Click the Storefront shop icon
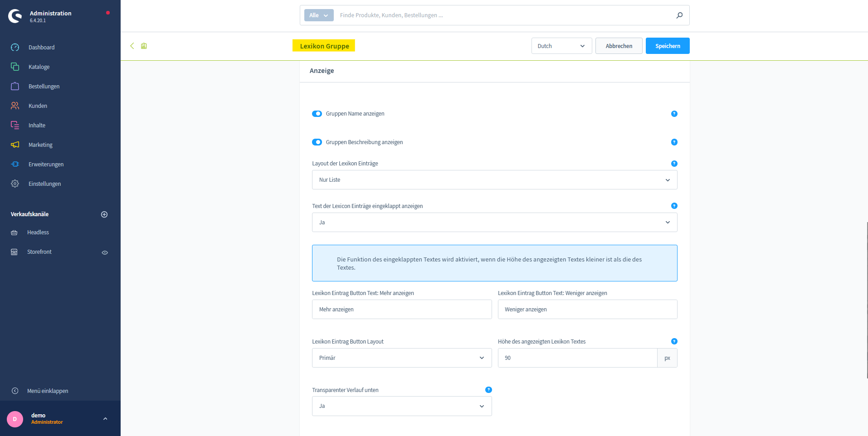Image resolution: width=868 pixels, height=436 pixels. pyautogui.click(x=14, y=252)
